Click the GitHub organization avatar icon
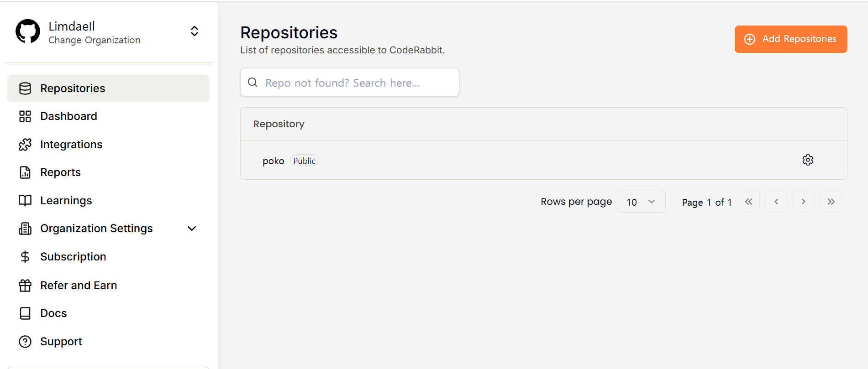The height and width of the screenshot is (369, 868). pyautogui.click(x=28, y=31)
